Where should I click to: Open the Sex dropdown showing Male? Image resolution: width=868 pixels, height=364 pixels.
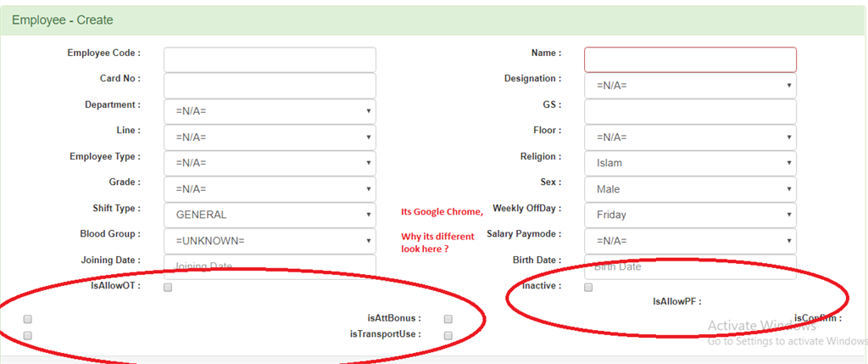click(x=690, y=189)
